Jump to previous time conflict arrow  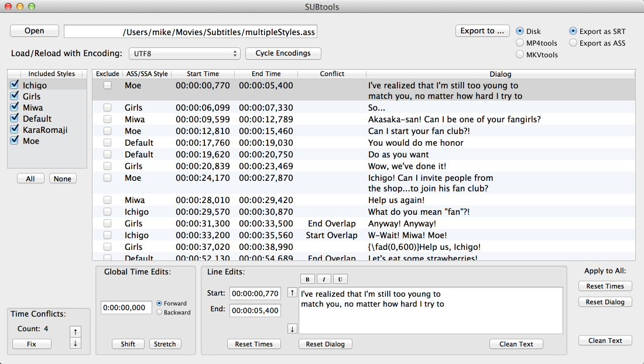(x=75, y=332)
